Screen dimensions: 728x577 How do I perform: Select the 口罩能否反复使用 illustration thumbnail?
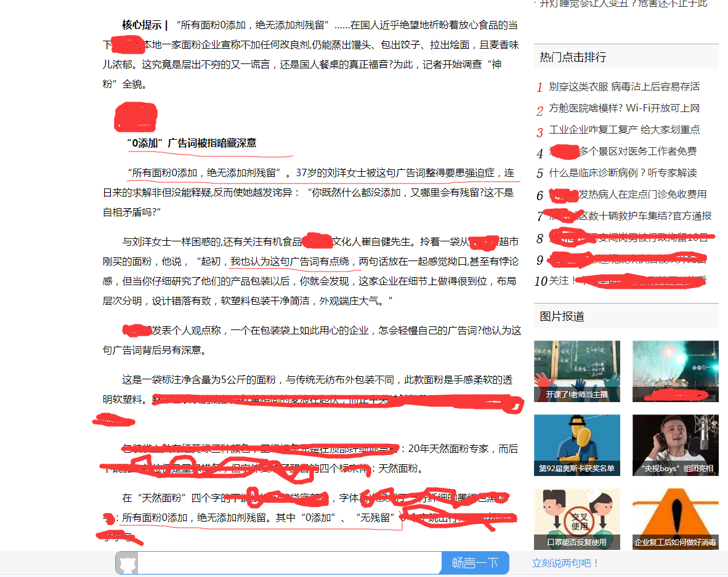pos(576,518)
